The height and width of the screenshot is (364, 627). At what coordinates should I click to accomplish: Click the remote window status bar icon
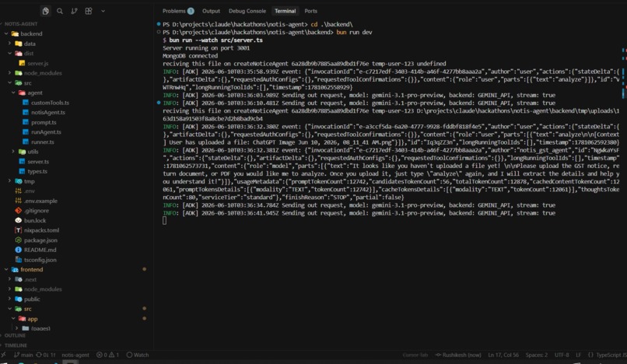coord(4,355)
